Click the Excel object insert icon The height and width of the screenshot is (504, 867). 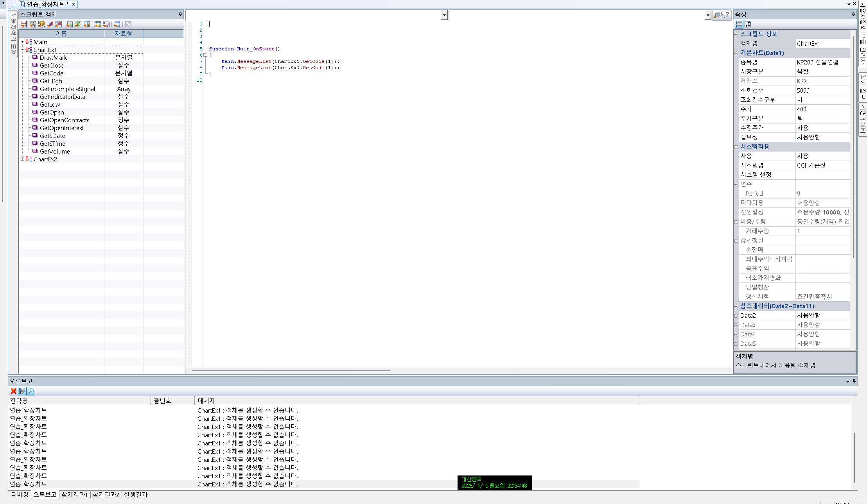pos(78,24)
